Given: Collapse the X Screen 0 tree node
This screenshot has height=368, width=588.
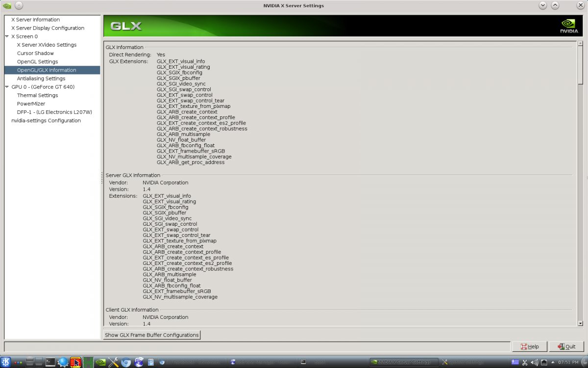Looking at the screenshot, I should [x=7, y=36].
